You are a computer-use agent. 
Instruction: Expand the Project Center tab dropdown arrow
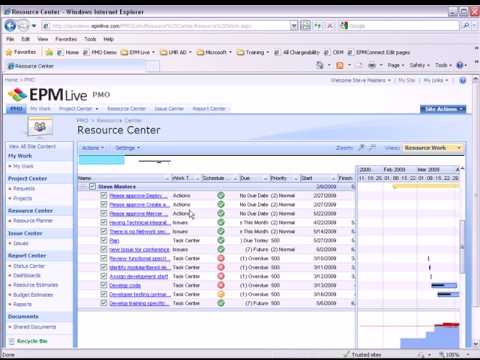coord(97,109)
